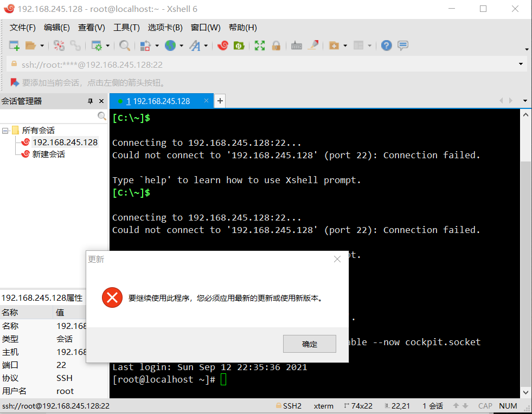Click the xterm status bar entry
The image size is (532, 414).
pos(323,406)
